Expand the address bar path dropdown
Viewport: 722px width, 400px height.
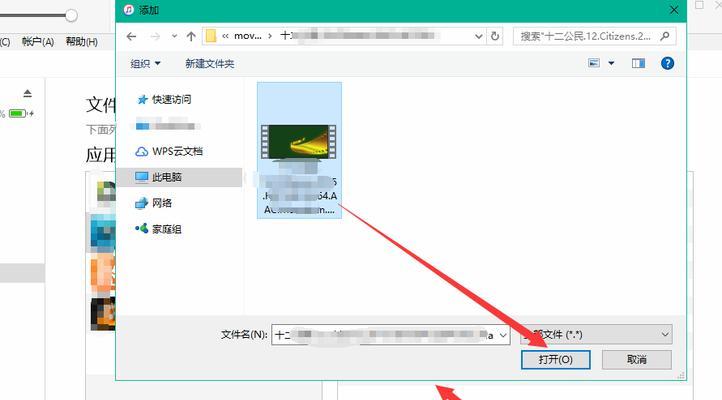478,36
